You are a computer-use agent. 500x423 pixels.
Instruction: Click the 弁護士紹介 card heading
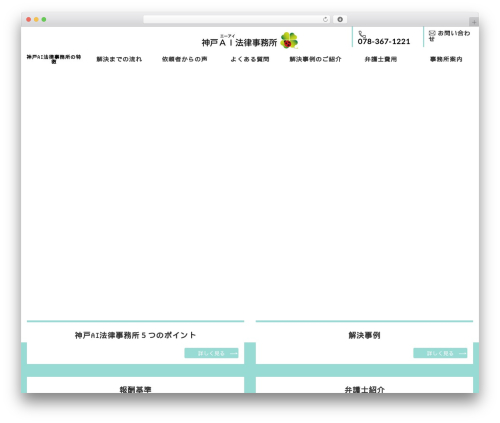(364, 389)
